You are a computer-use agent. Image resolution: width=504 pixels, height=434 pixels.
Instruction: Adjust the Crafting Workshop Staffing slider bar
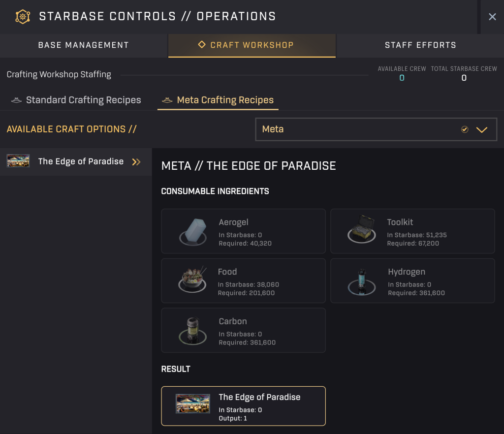coord(246,75)
